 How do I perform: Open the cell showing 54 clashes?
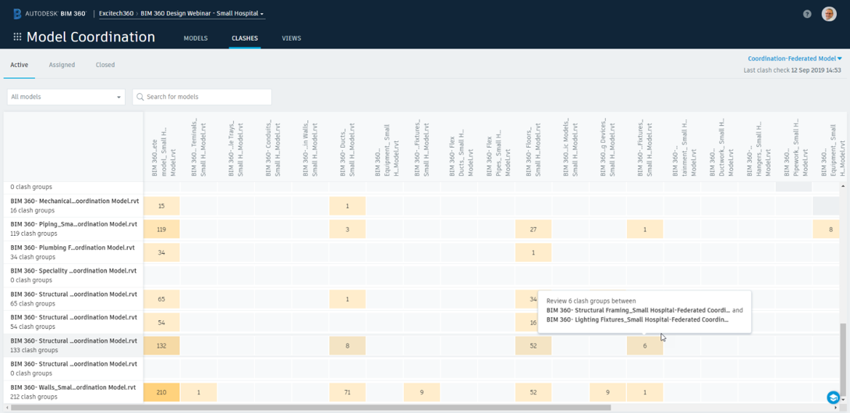pyautogui.click(x=162, y=322)
